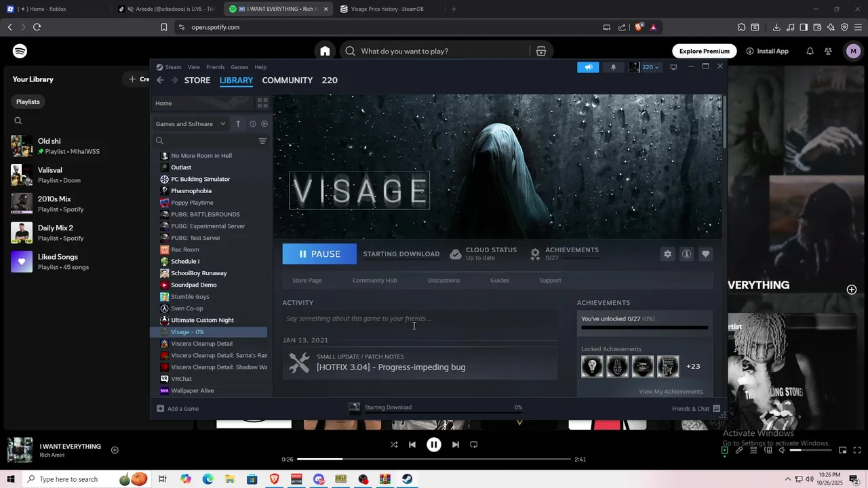Open Spotify What's New bell
This screenshot has width=868, height=488.
[810, 51]
